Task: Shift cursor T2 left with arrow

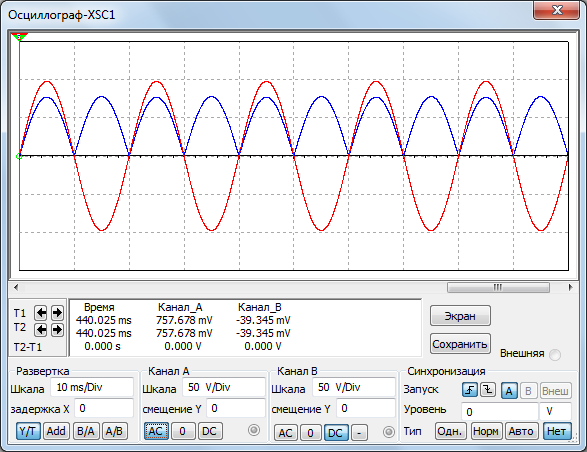Action: click(x=41, y=330)
